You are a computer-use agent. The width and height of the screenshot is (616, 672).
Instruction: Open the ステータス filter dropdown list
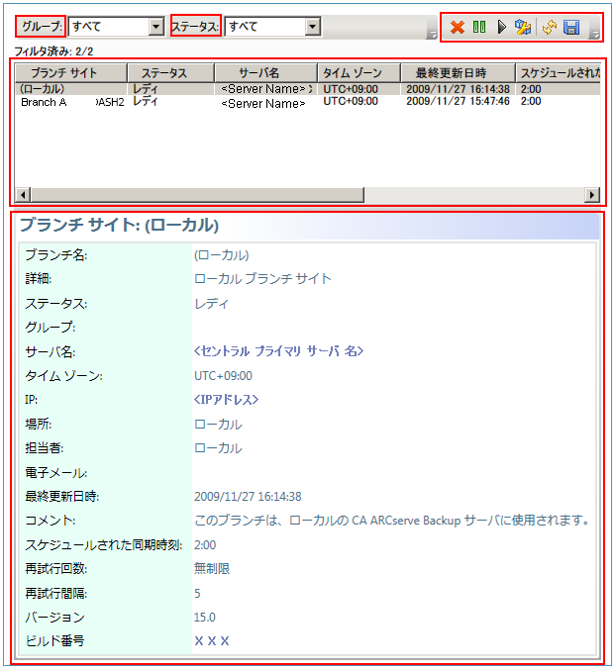(x=313, y=27)
